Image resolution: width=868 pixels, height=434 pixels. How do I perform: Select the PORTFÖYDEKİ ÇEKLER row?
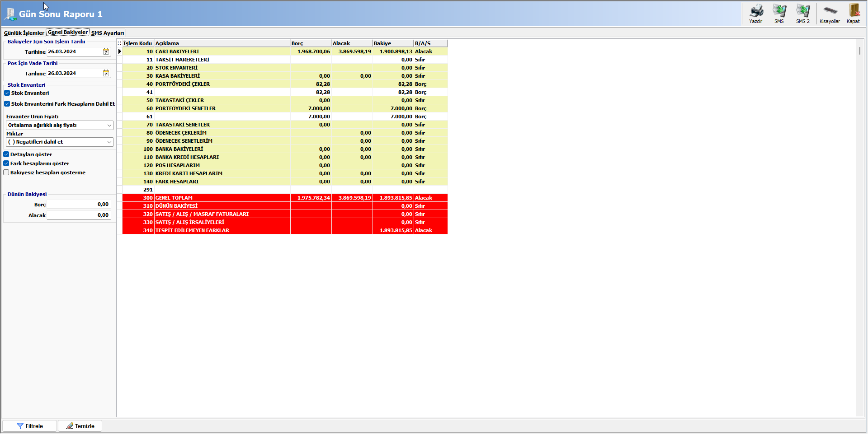point(285,84)
